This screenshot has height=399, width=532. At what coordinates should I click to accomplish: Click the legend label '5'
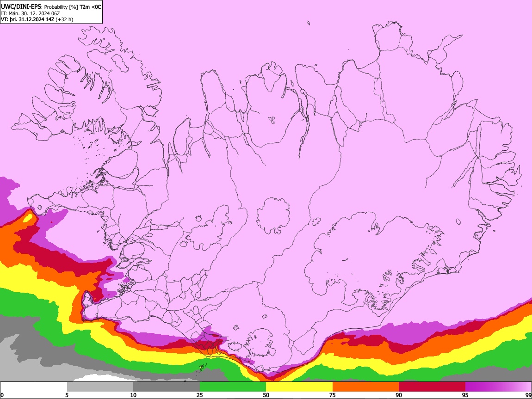[x=67, y=395]
